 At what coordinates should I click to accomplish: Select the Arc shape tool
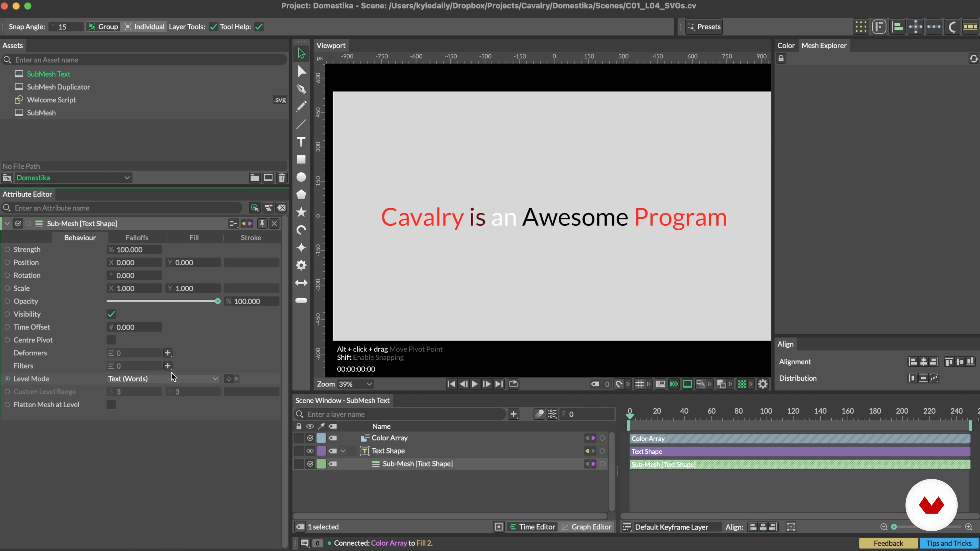tap(301, 230)
